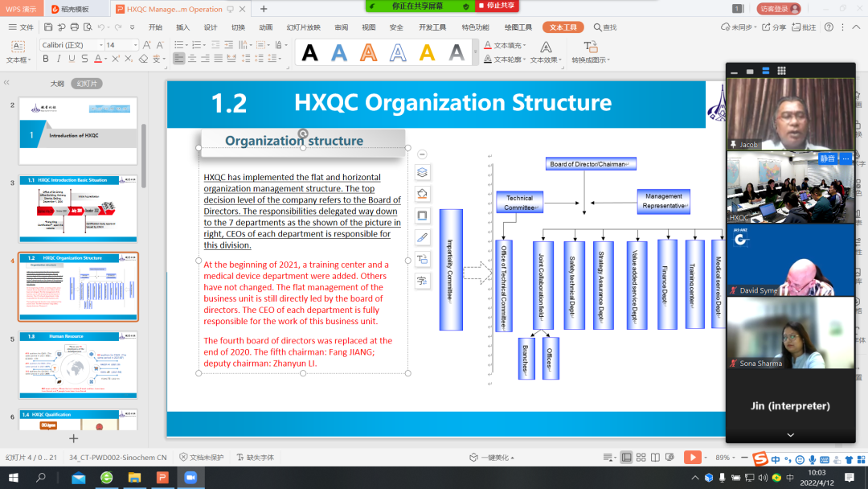The width and height of the screenshot is (868, 489).
Task: Open the 插入 (Insert) ribbon tab
Action: [x=182, y=27]
